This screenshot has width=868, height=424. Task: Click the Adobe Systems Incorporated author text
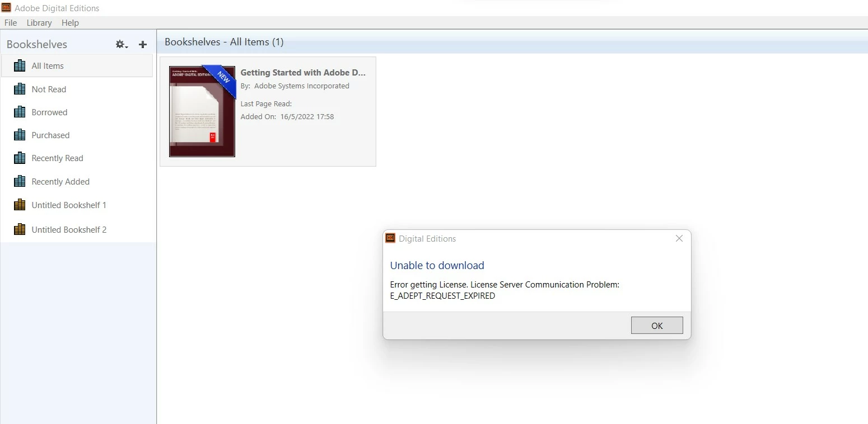[x=302, y=86]
